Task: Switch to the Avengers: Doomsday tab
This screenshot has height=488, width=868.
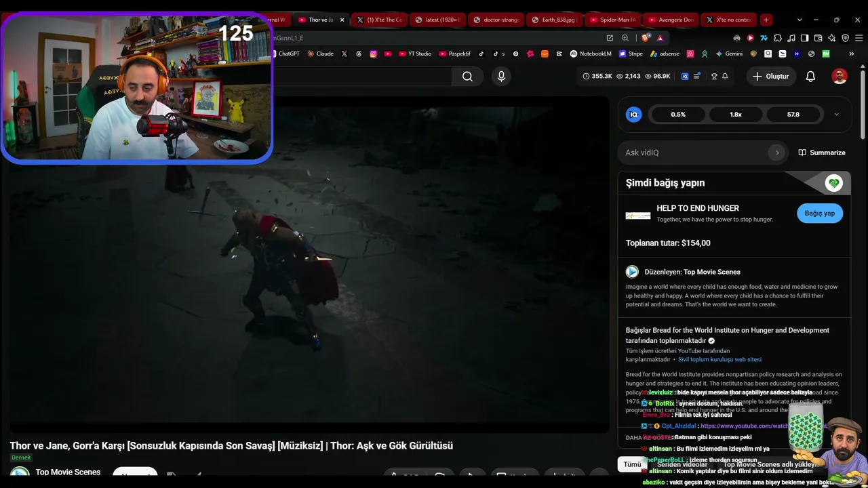Action: point(671,20)
